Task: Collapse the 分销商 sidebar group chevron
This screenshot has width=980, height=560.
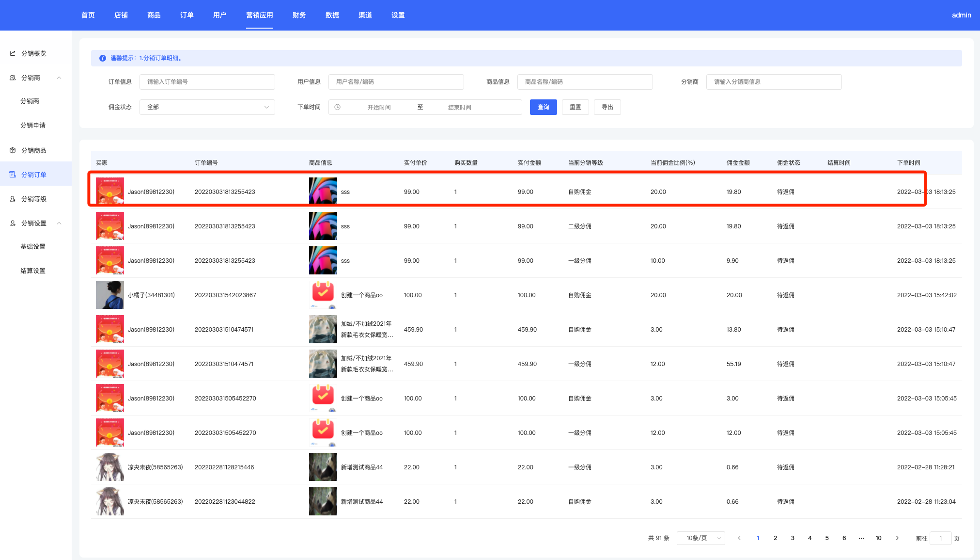Action: 59,78
